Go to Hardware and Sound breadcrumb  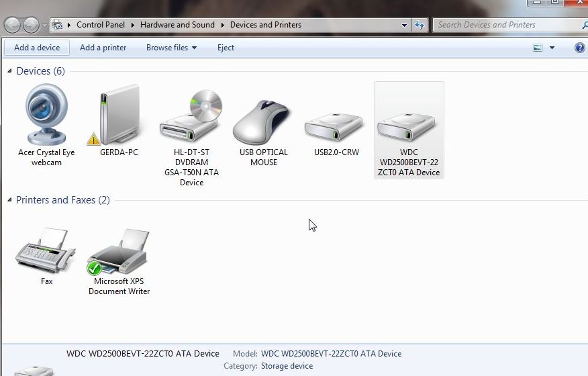177,25
